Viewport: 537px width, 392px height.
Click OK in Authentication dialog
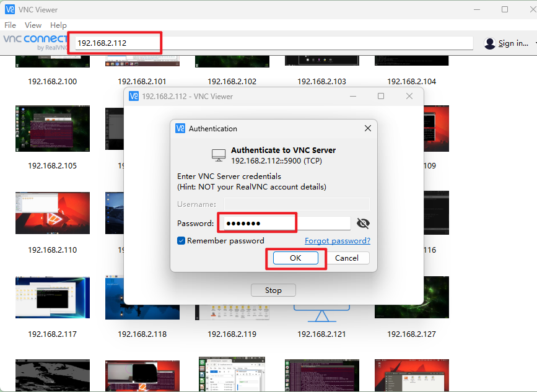pyautogui.click(x=295, y=258)
